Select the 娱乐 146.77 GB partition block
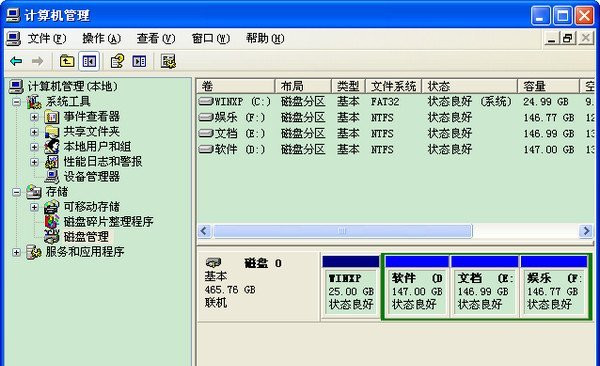600x366 pixels. point(554,287)
